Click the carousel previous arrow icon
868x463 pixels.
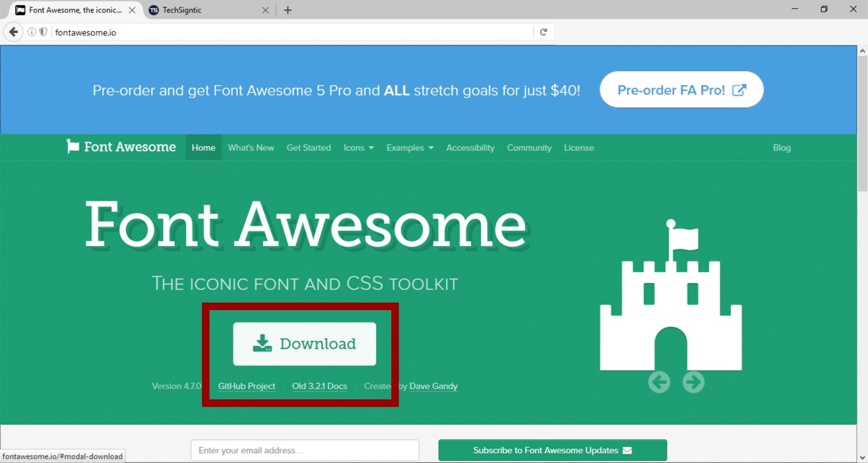tap(659, 382)
